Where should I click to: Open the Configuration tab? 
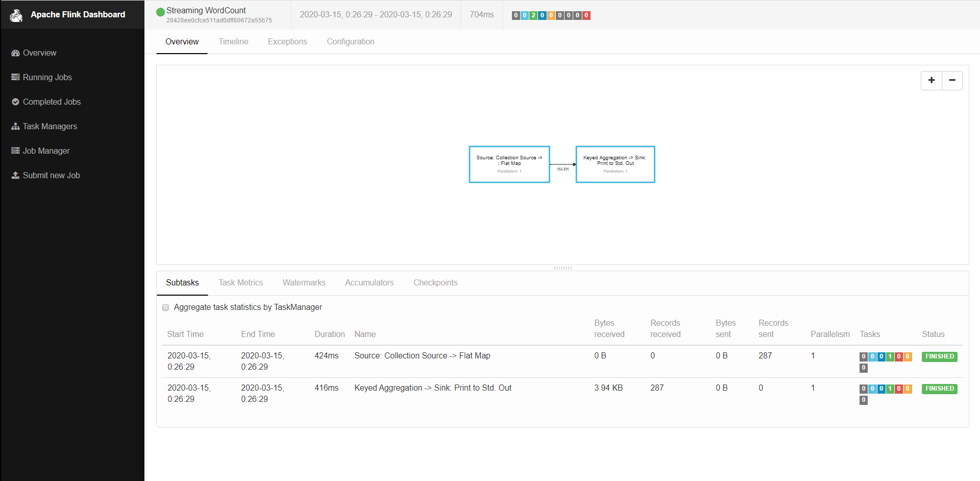pos(351,42)
